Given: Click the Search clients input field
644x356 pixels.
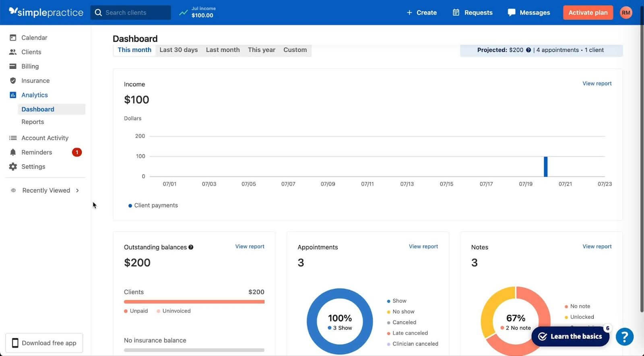Looking at the screenshot, I should [x=130, y=12].
